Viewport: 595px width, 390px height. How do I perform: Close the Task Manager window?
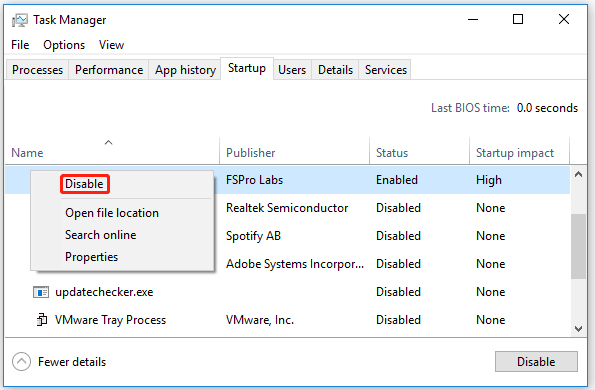(x=564, y=19)
